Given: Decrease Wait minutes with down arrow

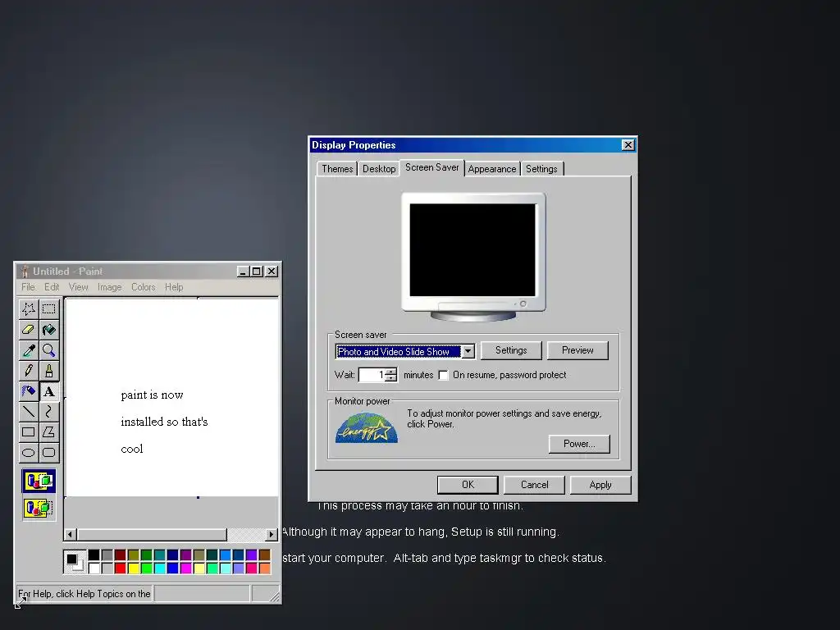Looking at the screenshot, I should (391, 378).
